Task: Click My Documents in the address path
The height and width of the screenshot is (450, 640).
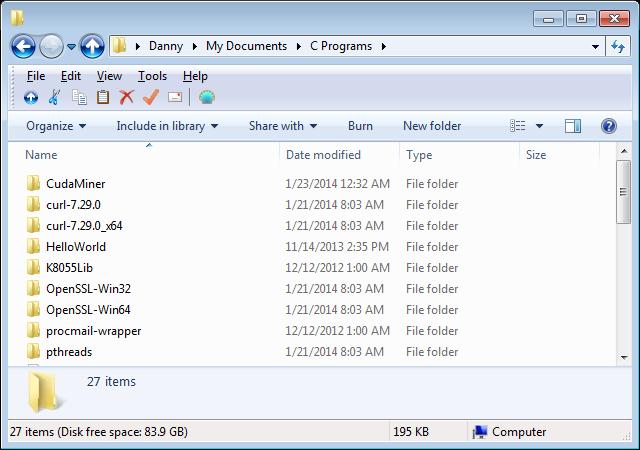Action: (x=246, y=46)
